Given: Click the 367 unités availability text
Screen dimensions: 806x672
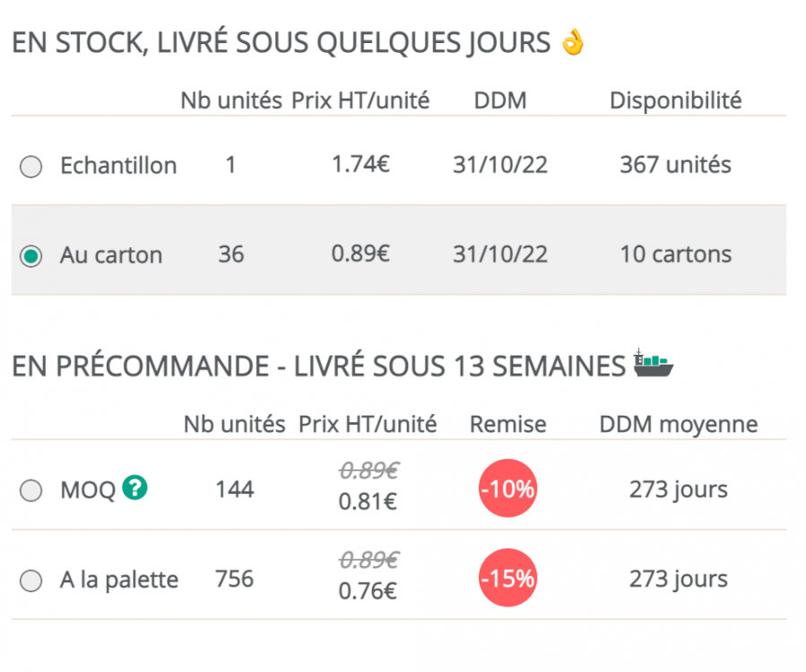Looking at the screenshot, I should tap(675, 165).
